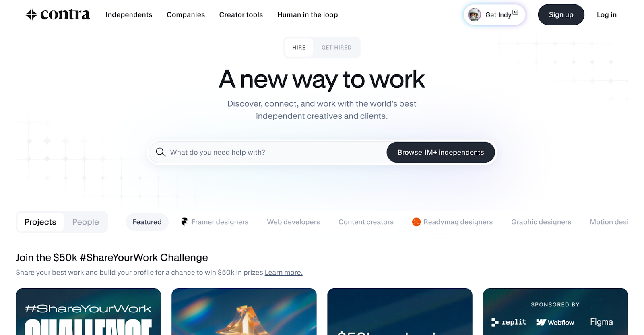Open the Independents nav menu

[x=129, y=14]
